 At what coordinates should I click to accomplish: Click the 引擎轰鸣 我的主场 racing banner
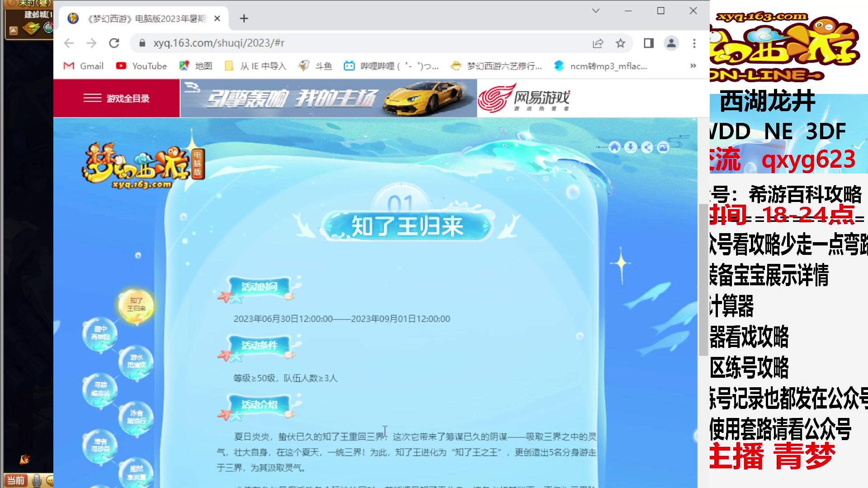(329, 98)
